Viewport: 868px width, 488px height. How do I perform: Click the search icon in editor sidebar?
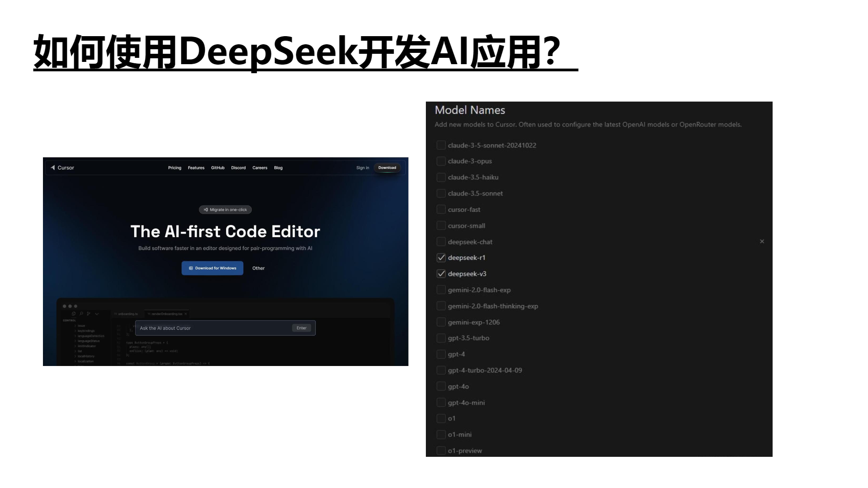click(x=81, y=314)
